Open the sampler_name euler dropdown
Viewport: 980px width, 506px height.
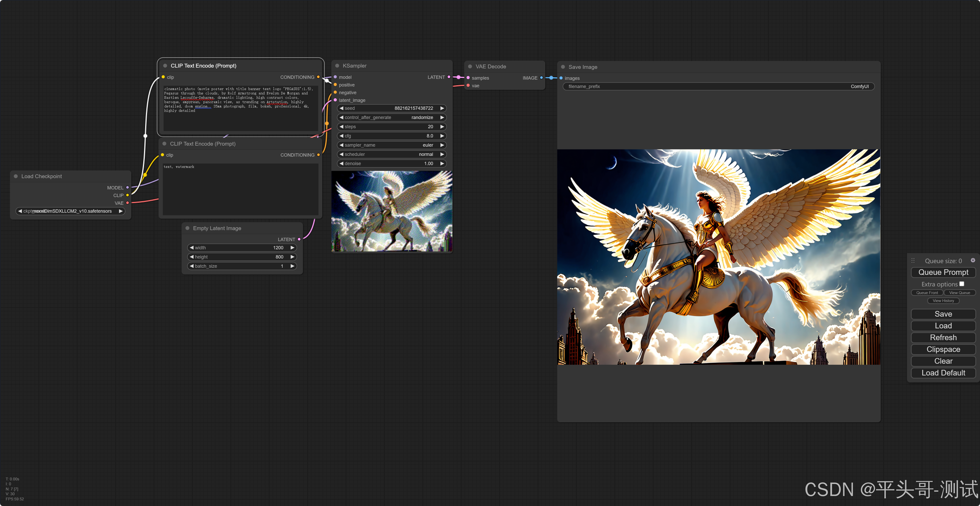click(391, 145)
